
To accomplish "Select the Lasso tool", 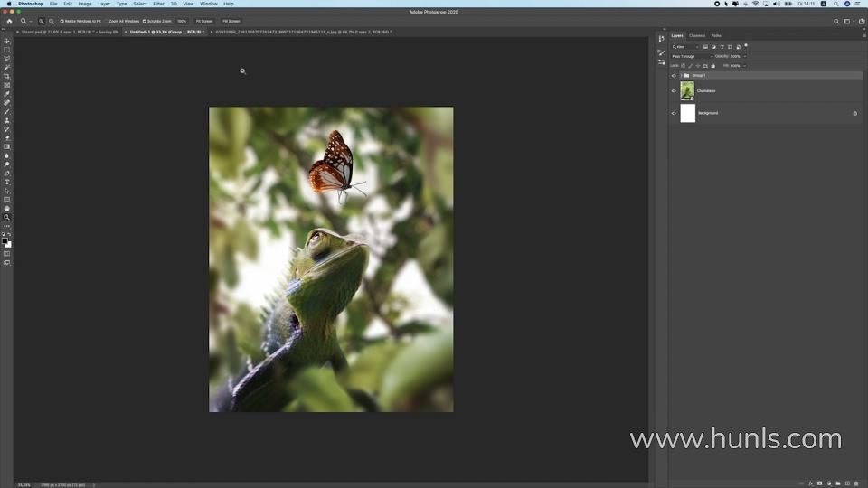I will click(6, 59).
